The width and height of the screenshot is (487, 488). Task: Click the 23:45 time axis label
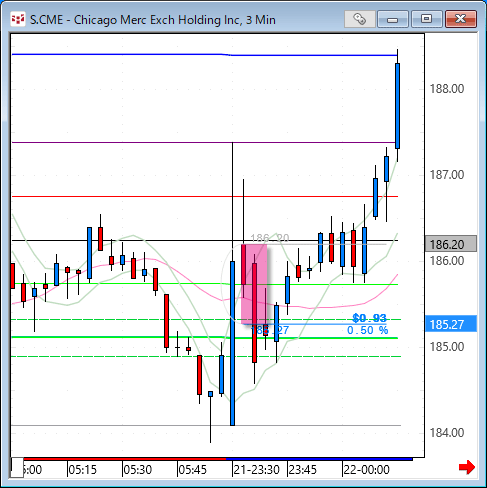coord(303,470)
